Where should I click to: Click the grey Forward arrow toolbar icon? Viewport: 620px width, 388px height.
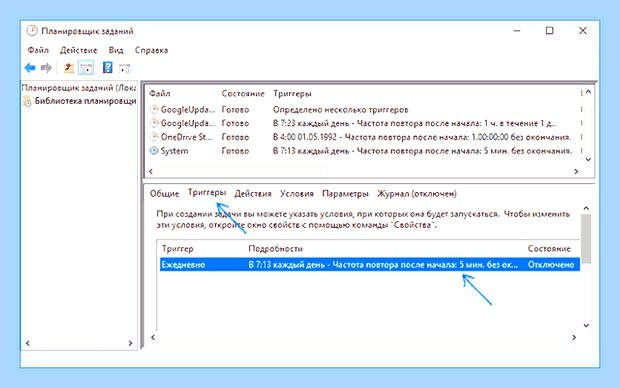coord(46,68)
